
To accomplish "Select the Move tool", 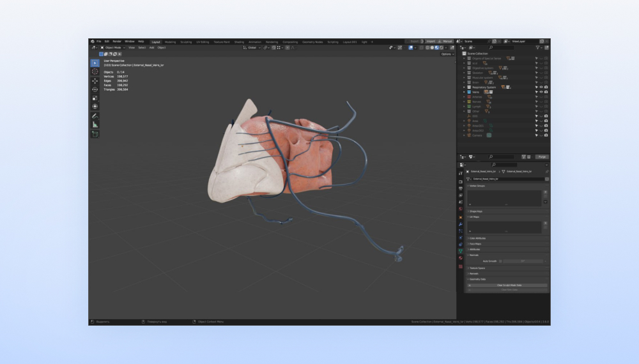I will click(95, 81).
